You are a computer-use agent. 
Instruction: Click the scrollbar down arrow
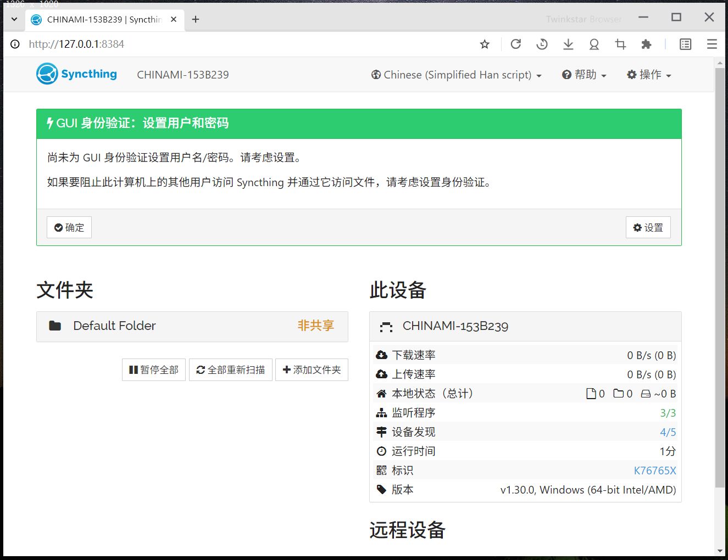coord(720,551)
